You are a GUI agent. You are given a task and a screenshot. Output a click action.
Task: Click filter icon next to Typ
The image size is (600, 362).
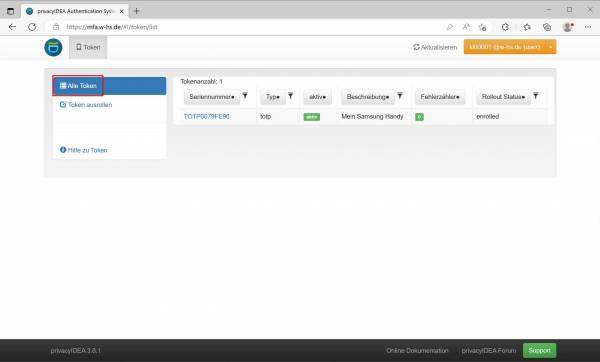point(290,96)
